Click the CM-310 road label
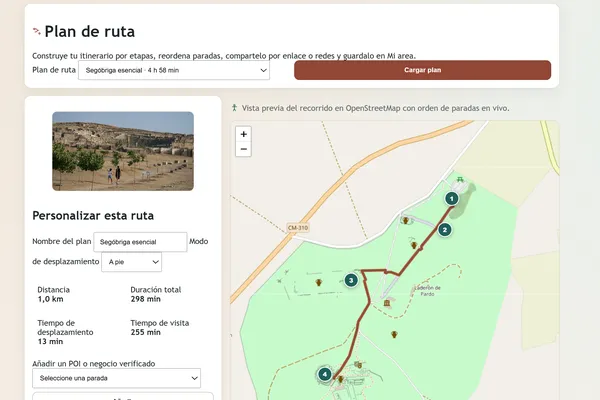Image resolution: width=600 pixels, height=400 pixels. tap(298, 228)
